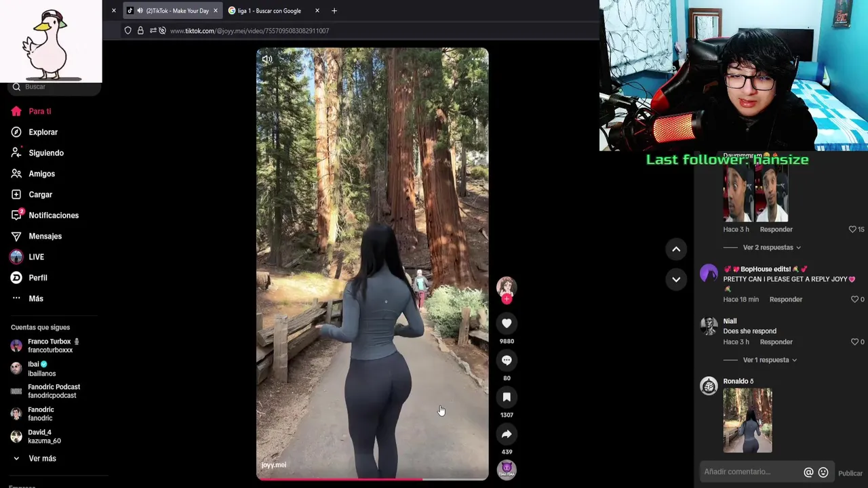868x488 pixels.
Task: Like BopHouse edits comment
Action: 854,300
